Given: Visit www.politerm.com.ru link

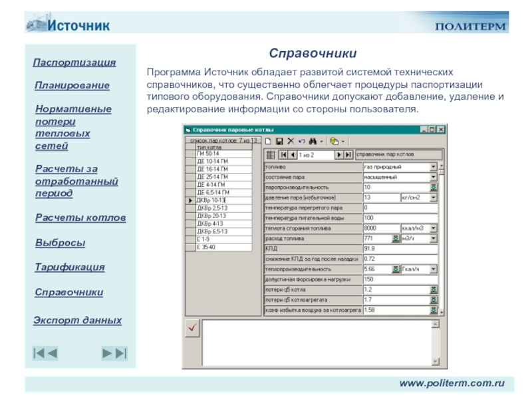Looking at the screenshot, I should pyautogui.click(x=452, y=383).
